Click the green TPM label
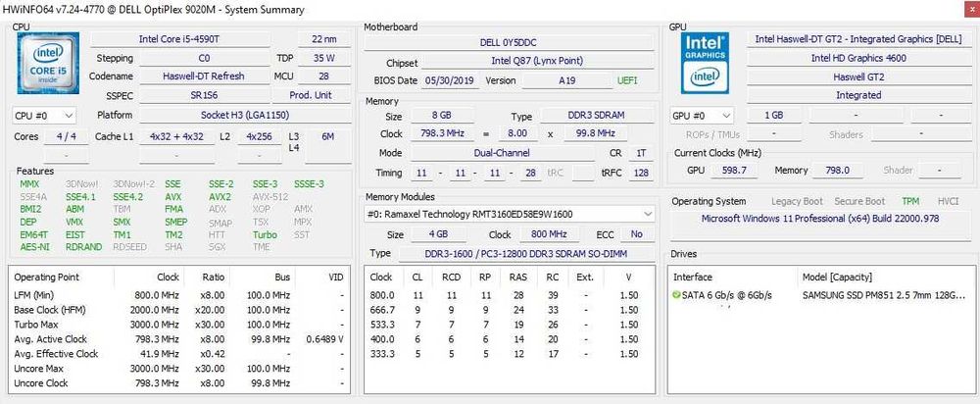Screen dimensions: 980x404 910,201
